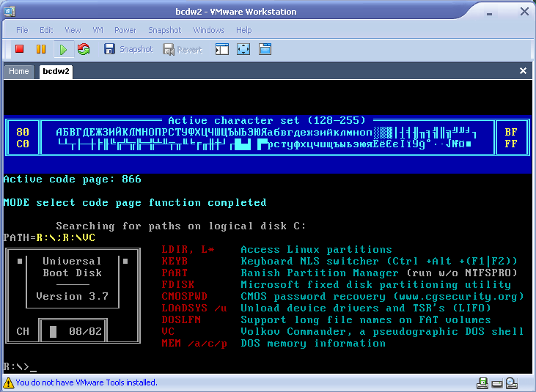
Task: Switch to the Home tab
Action: (19, 71)
